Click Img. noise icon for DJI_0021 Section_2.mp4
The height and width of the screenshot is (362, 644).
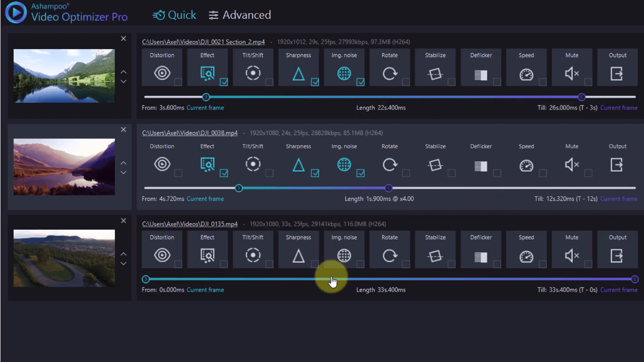(344, 74)
